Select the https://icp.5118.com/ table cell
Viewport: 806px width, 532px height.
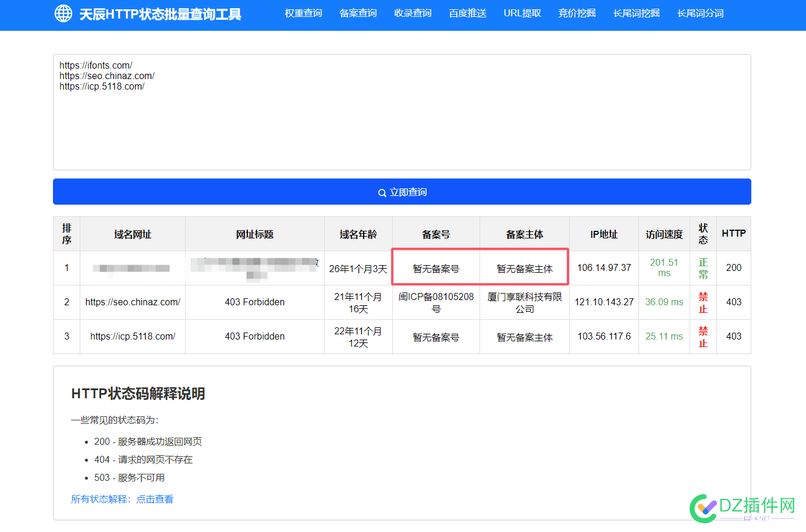tap(133, 337)
